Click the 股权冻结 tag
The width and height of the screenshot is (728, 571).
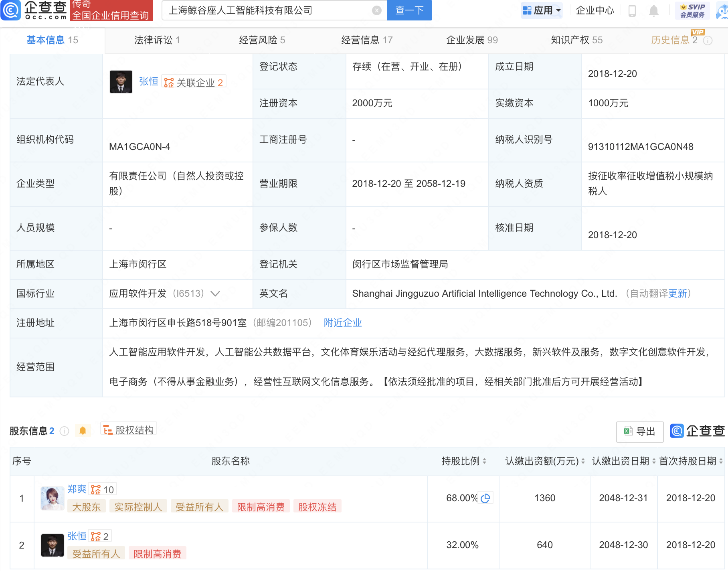tap(317, 507)
